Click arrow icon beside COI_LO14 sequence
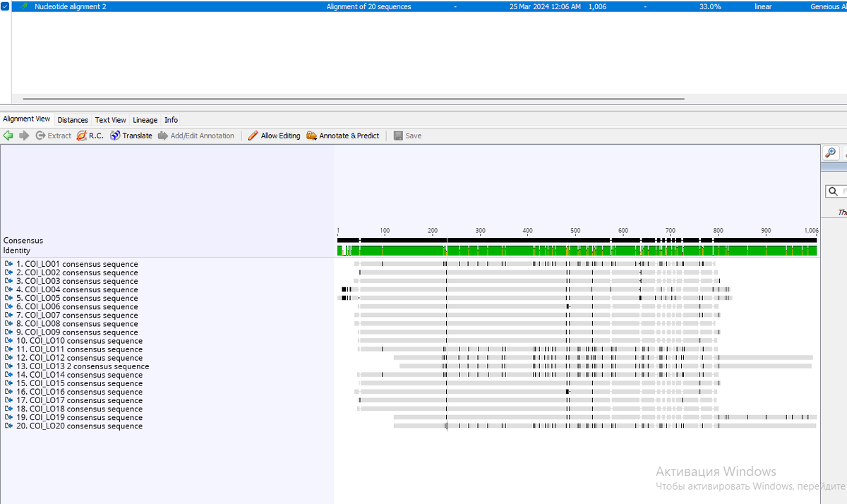 (x=8, y=375)
